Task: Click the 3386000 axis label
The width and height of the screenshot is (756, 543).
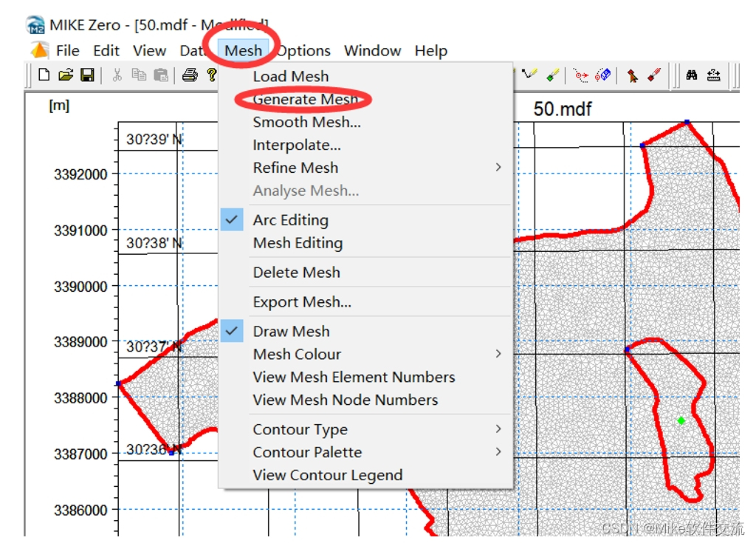Action: point(80,510)
